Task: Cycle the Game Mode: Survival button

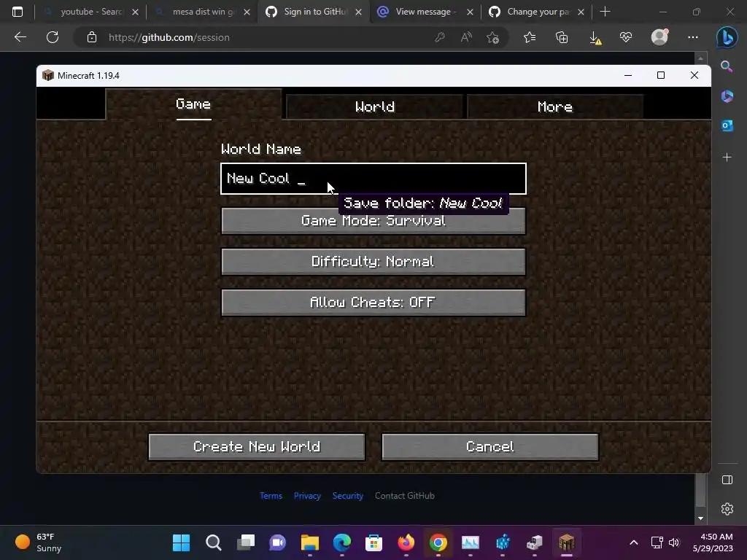Action: (373, 221)
